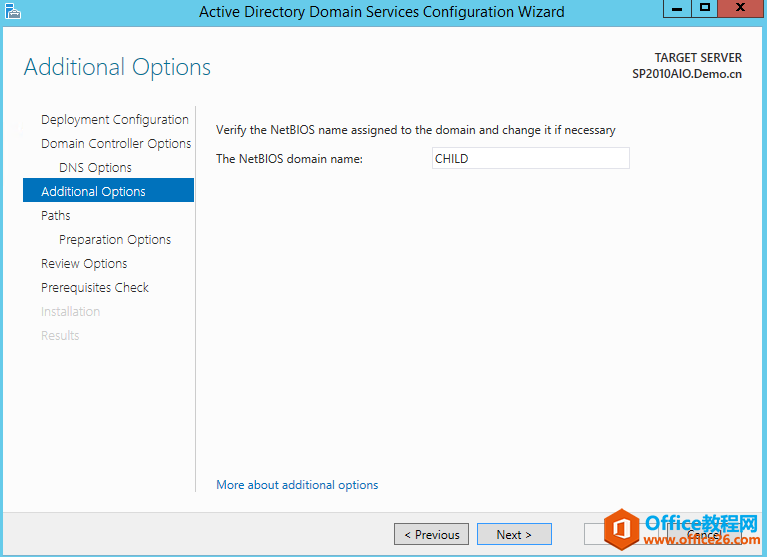Go to Preparation Options step

[115, 240]
